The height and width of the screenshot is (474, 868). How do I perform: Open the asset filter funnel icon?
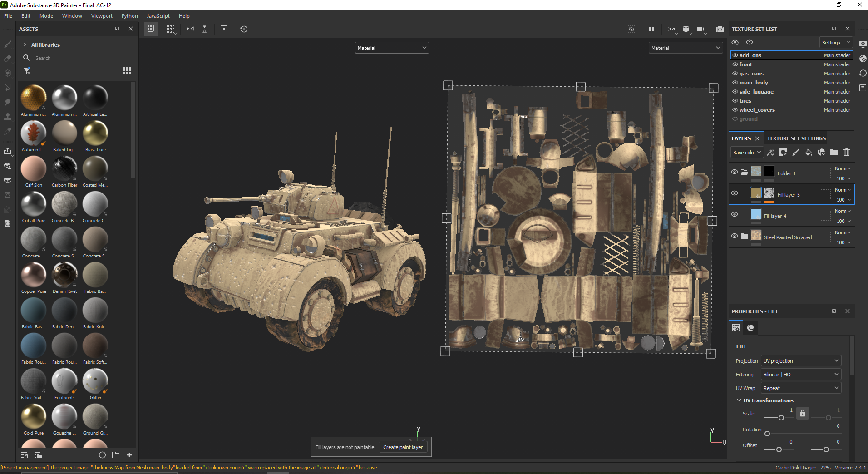pyautogui.click(x=27, y=70)
